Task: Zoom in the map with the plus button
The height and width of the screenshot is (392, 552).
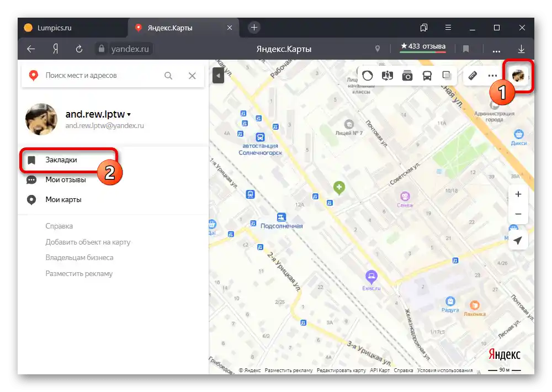Action: click(518, 194)
